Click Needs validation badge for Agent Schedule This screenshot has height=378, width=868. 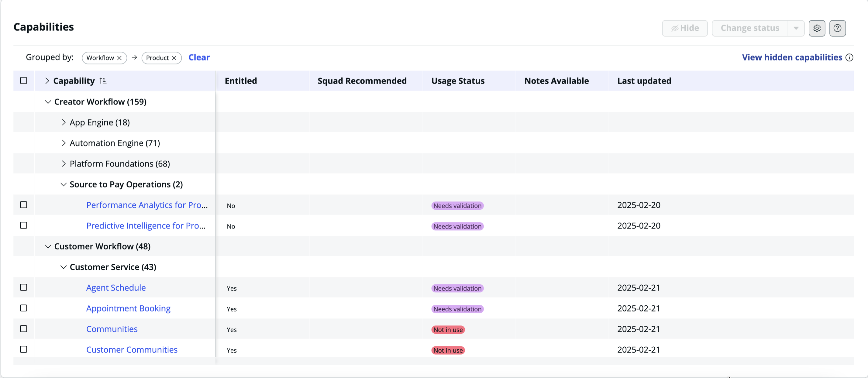457,288
